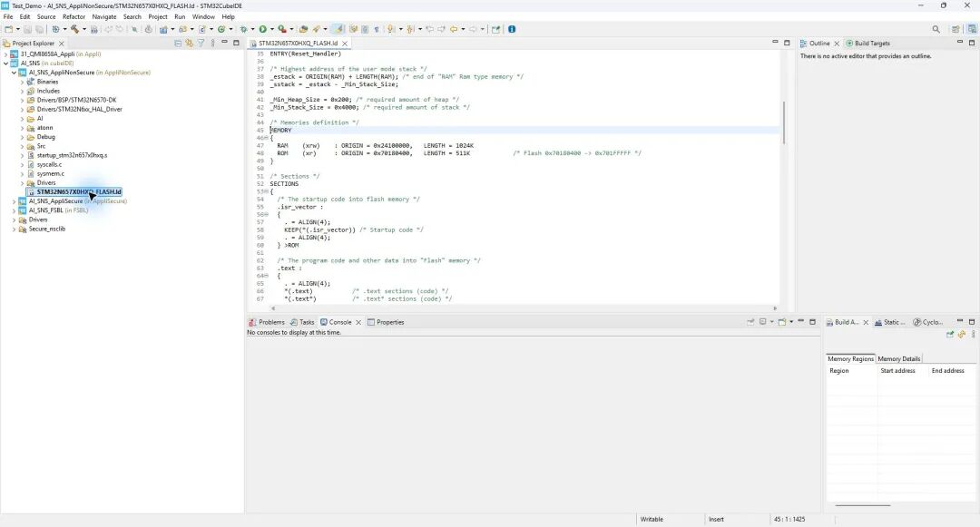Select the Problems tab

pos(266,322)
